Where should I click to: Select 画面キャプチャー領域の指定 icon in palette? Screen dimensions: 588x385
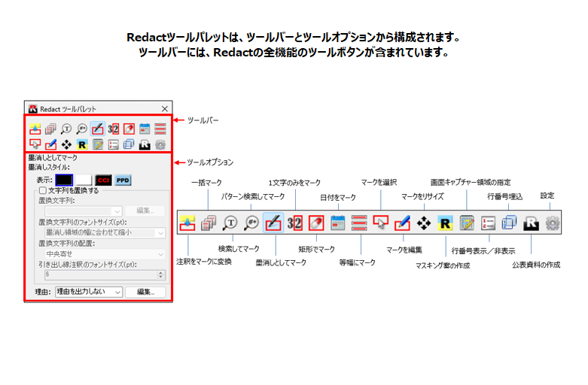(98, 144)
